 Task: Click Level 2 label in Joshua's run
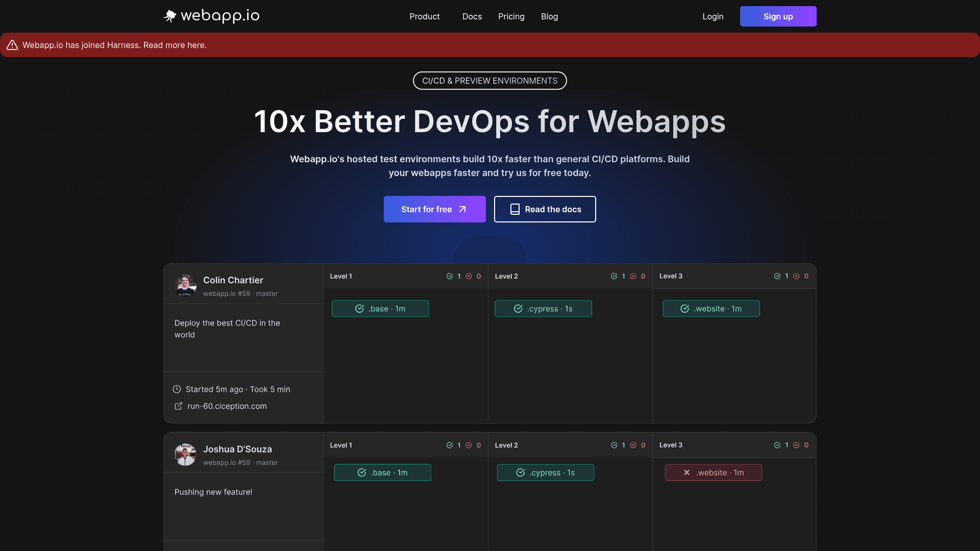point(506,445)
